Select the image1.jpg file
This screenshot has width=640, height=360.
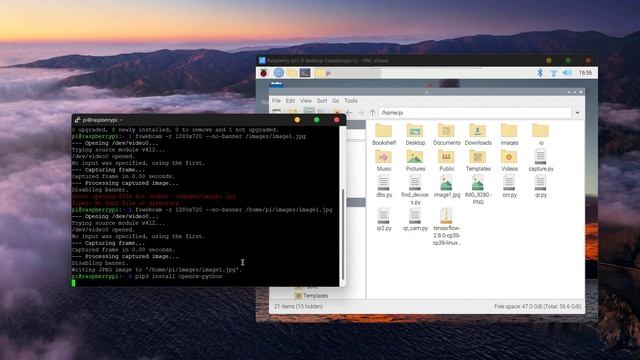pos(447,187)
